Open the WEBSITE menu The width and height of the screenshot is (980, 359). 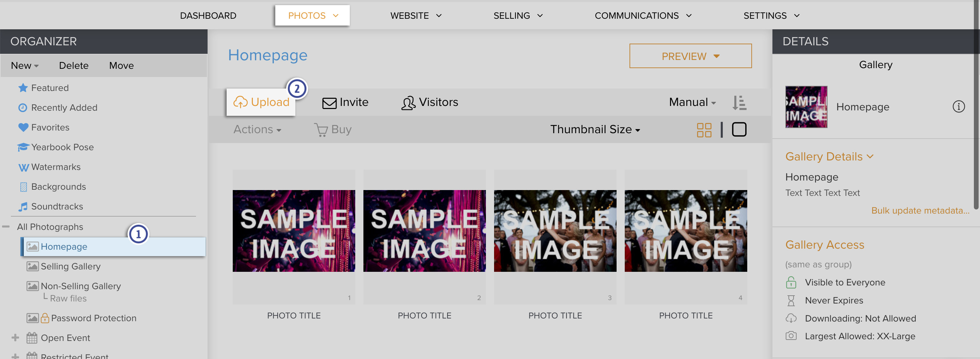click(416, 16)
